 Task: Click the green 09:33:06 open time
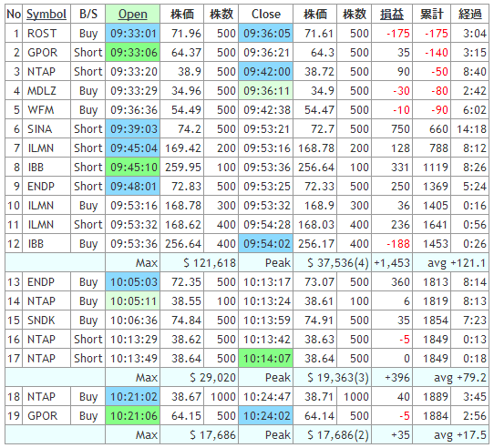tap(133, 53)
